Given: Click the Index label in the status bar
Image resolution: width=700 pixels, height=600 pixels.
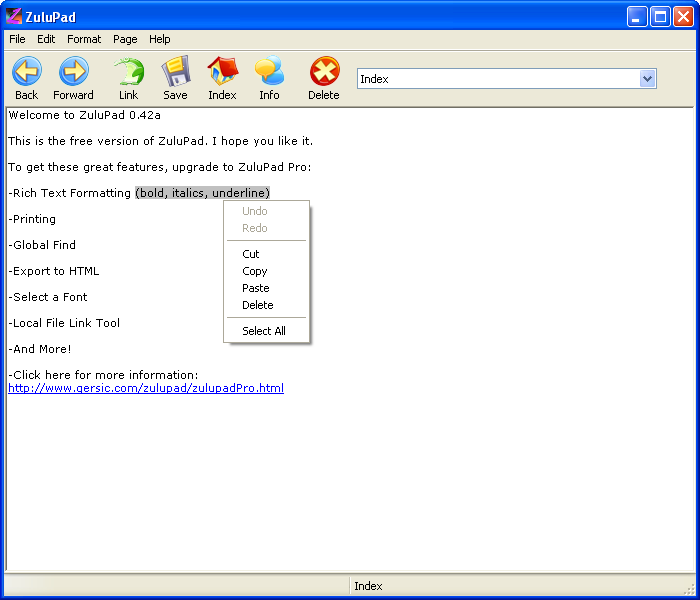Looking at the screenshot, I should 368,586.
